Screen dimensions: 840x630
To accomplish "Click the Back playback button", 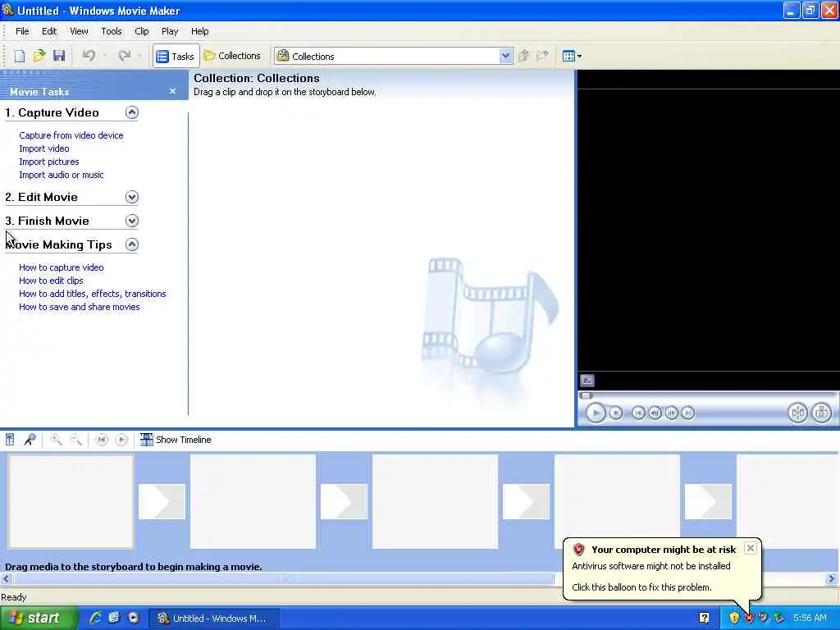I will click(x=638, y=413).
